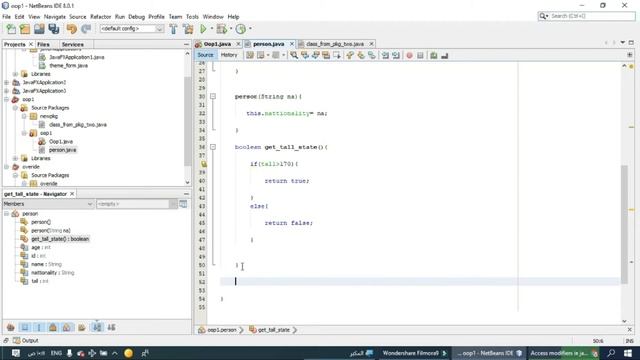Open the Refactor menu
Screen dimensions: 640x360
click(100, 17)
